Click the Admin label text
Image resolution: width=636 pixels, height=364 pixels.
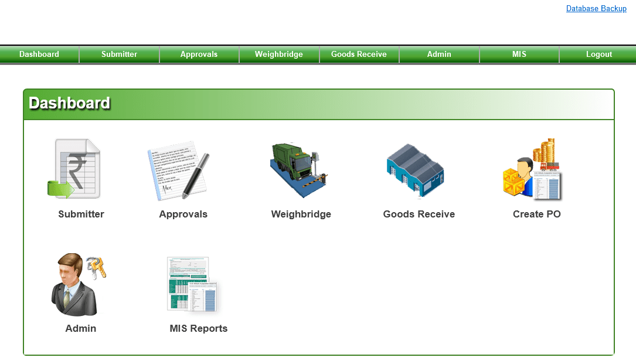(80, 328)
